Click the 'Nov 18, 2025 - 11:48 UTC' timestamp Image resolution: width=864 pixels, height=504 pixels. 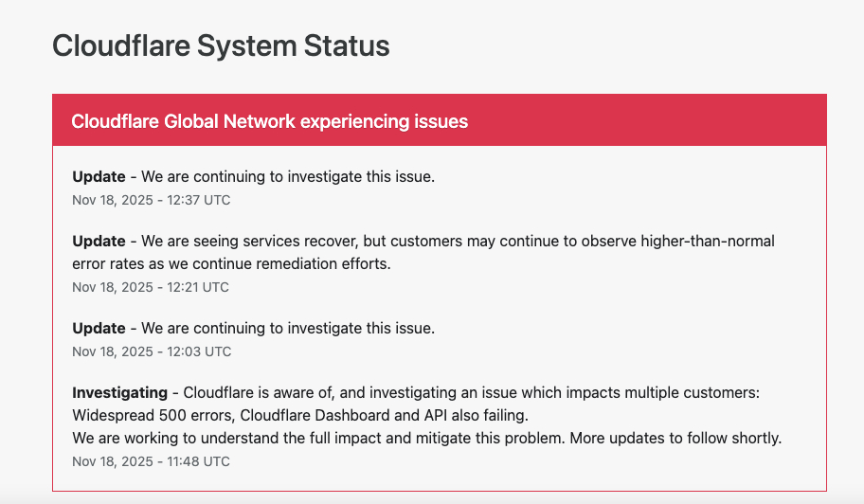(x=152, y=461)
